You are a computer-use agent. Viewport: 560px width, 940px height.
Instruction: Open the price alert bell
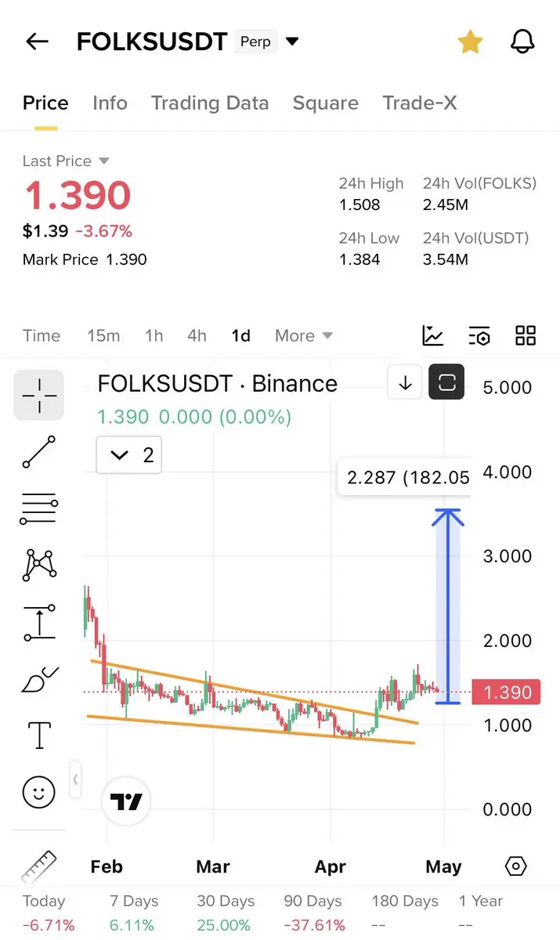point(522,42)
